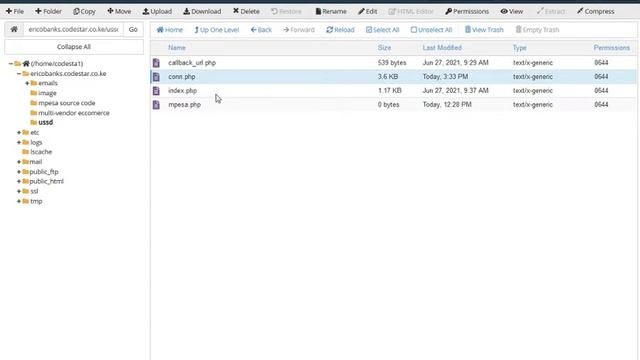Open the Edit tool
Viewport: 640px width, 360px height.
pyautogui.click(x=367, y=11)
